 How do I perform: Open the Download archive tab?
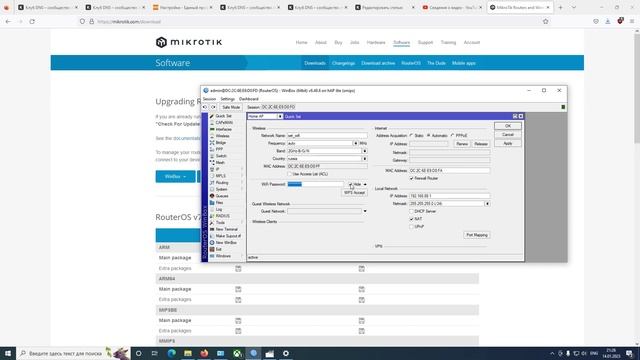[x=378, y=63]
